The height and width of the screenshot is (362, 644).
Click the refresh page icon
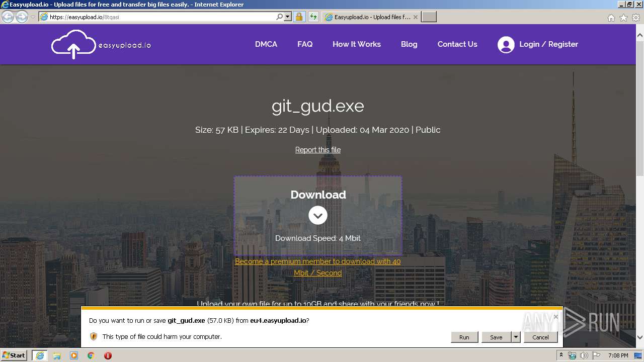(313, 17)
